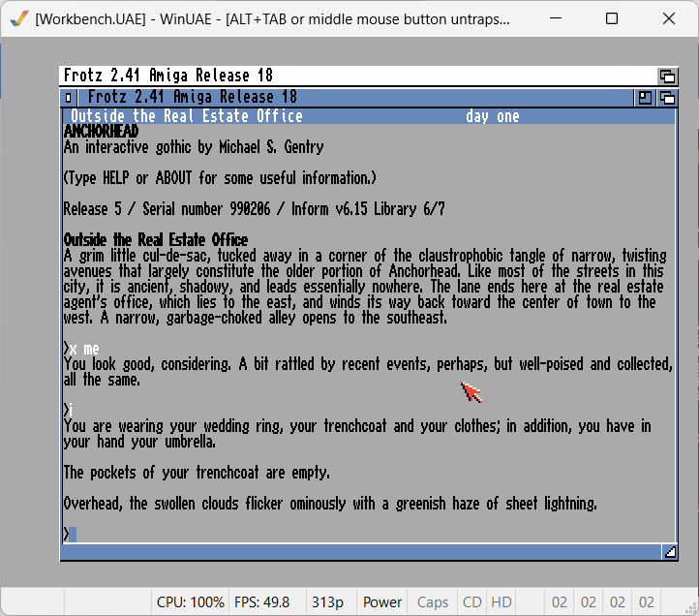Click the Frotz window zoom gadget

645,97
